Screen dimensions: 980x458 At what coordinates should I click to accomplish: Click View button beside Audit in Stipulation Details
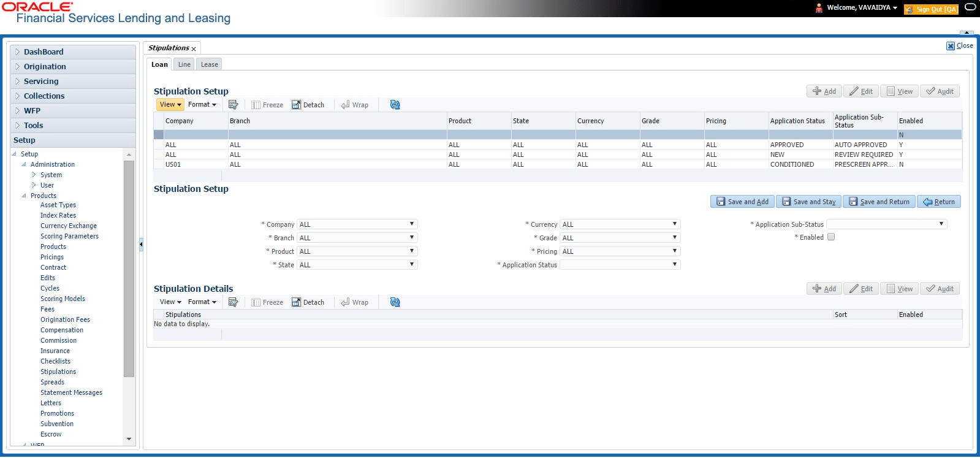click(899, 289)
